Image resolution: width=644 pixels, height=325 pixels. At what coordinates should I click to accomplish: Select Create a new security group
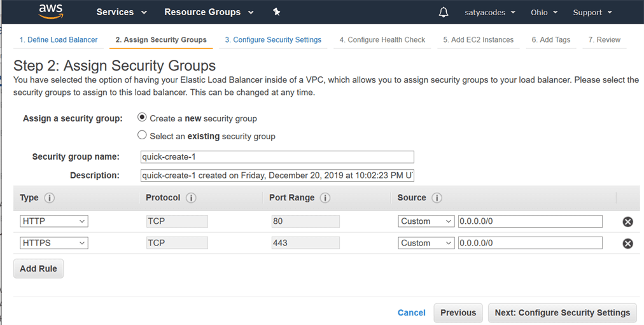pyautogui.click(x=143, y=118)
